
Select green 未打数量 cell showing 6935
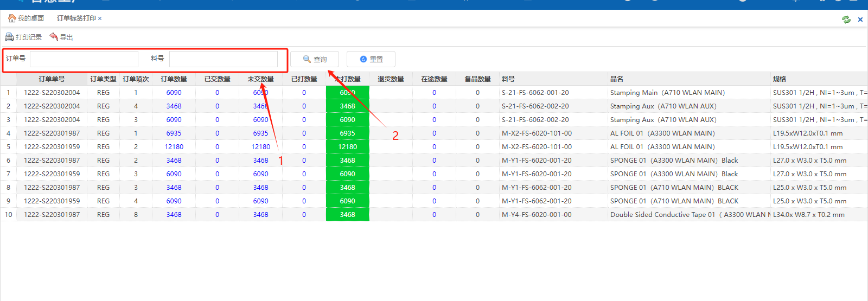pyautogui.click(x=347, y=133)
